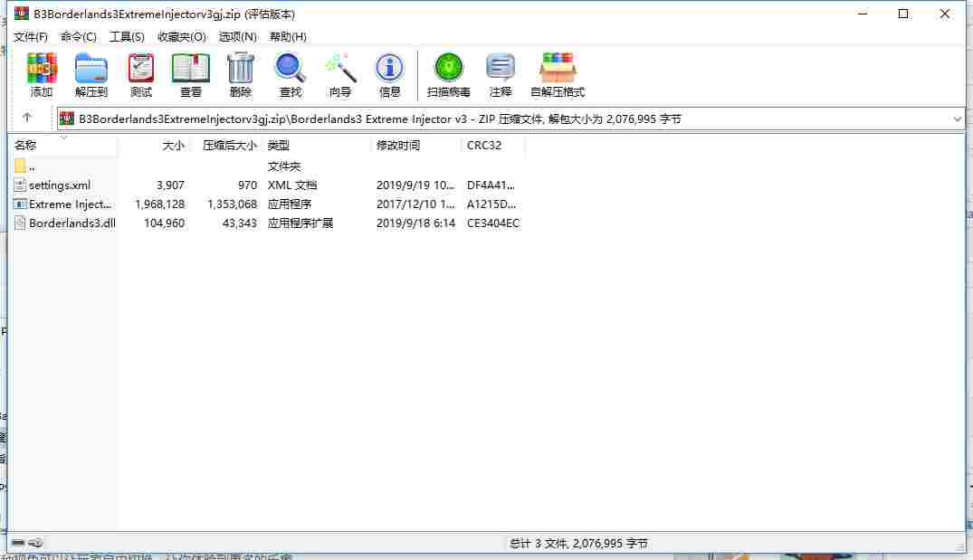Show archive 信息 (Info) icon
Image resolution: width=973 pixels, height=560 pixels.
pos(390,68)
